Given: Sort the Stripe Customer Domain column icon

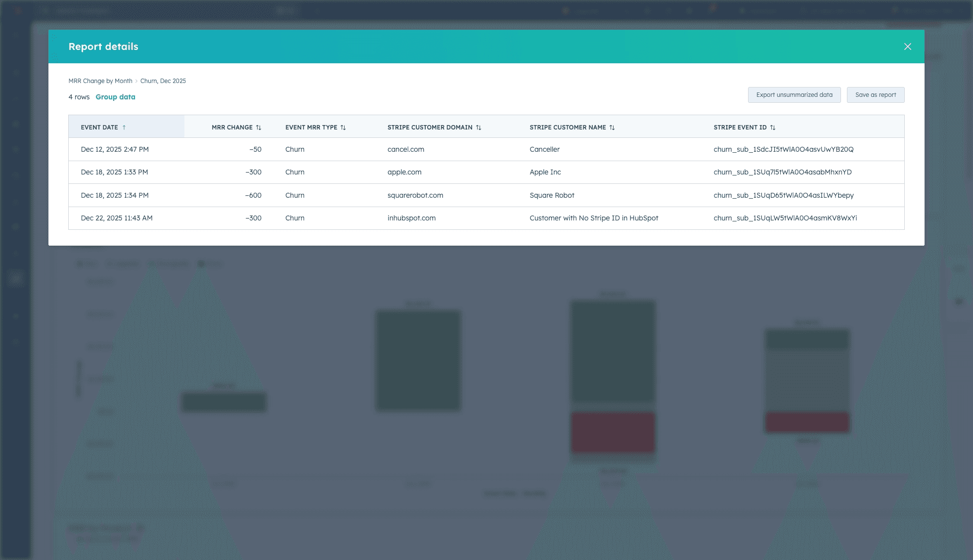Looking at the screenshot, I should pyautogui.click(x=479, y=128).
